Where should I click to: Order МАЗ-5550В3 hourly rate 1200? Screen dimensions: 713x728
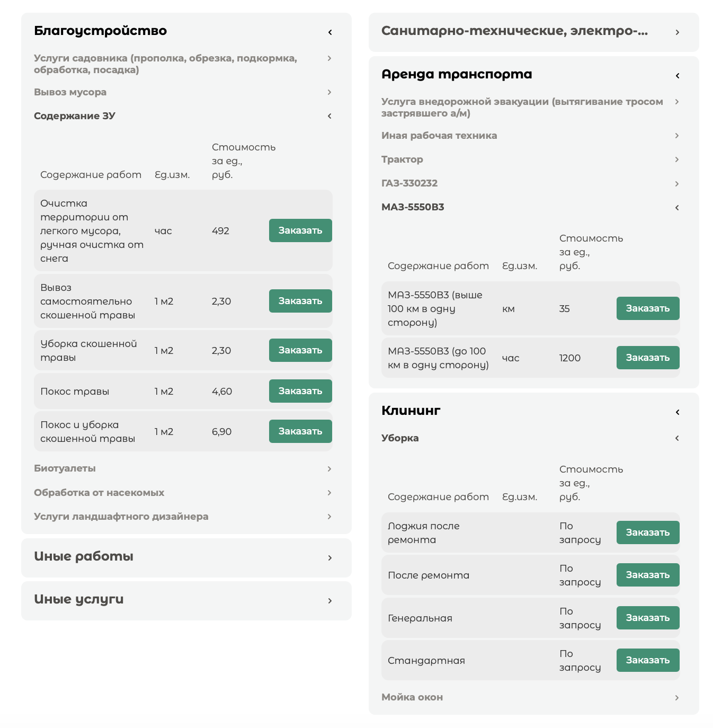[x=648, y=358]
